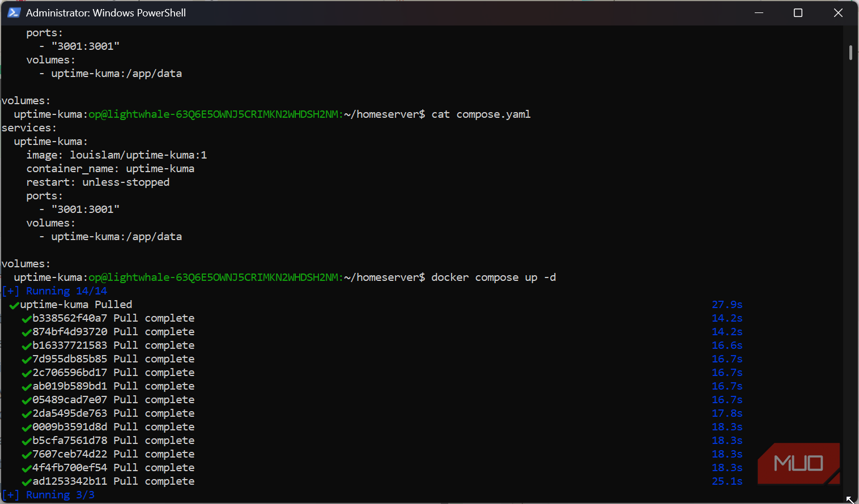Click the 27.9s timing value
This screenshot has height=504, width=859.
[727, 305]
